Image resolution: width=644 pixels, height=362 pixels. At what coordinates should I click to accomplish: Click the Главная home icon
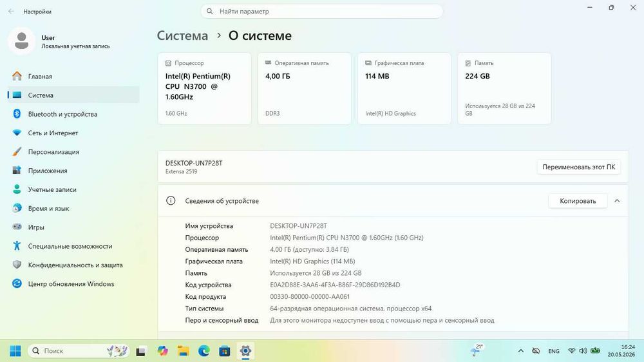(17, 76)
